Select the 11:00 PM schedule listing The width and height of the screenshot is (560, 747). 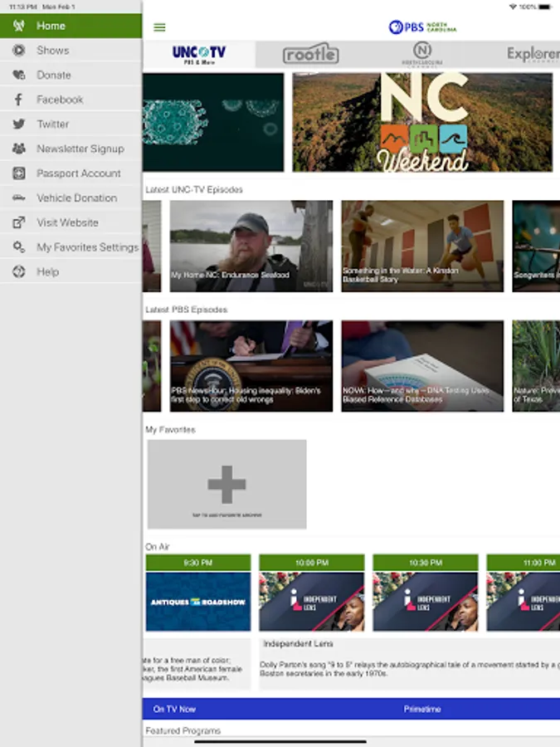click(523, 593)
